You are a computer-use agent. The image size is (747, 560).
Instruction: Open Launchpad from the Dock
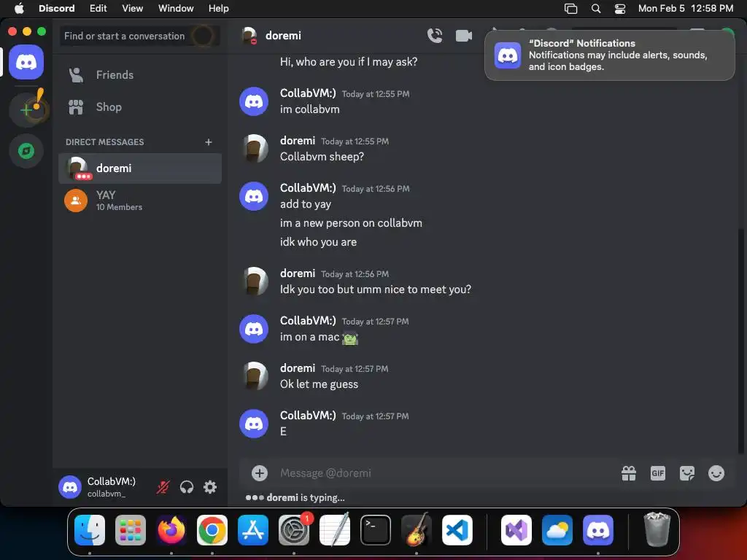pos(131,530)
